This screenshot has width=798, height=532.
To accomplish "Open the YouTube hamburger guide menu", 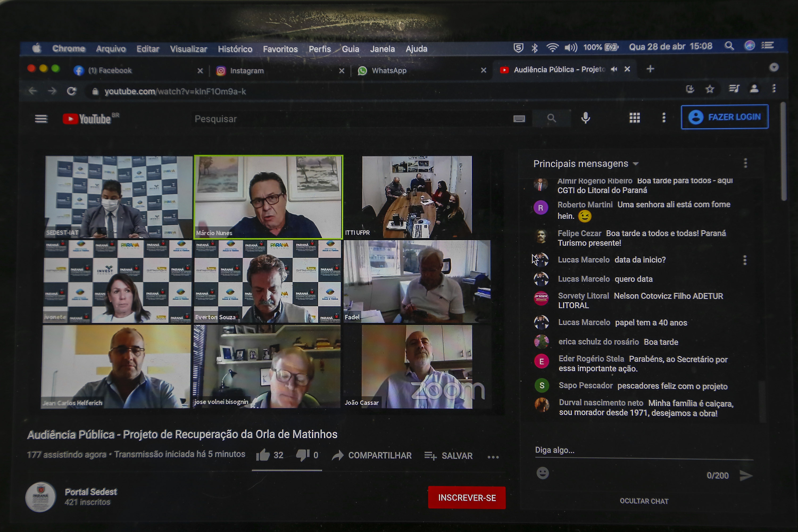I will (41, 119).
